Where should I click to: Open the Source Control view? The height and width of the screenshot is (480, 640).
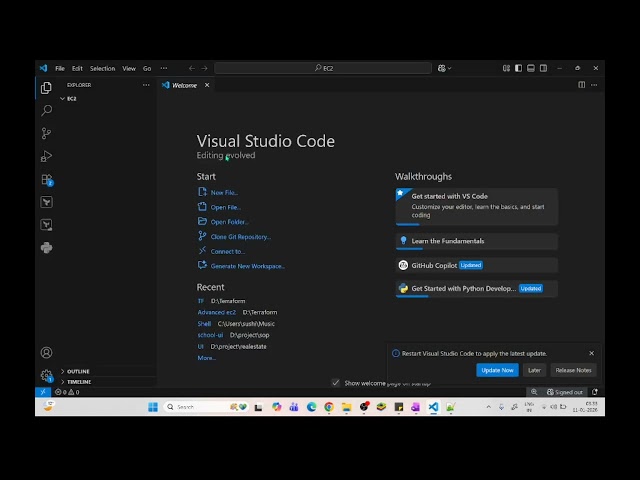(46, 133)
